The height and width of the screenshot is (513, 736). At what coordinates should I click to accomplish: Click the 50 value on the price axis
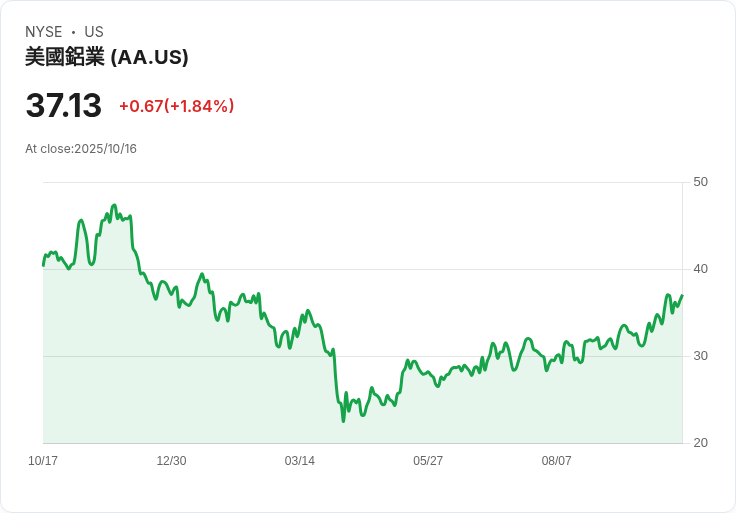[700, 182]
